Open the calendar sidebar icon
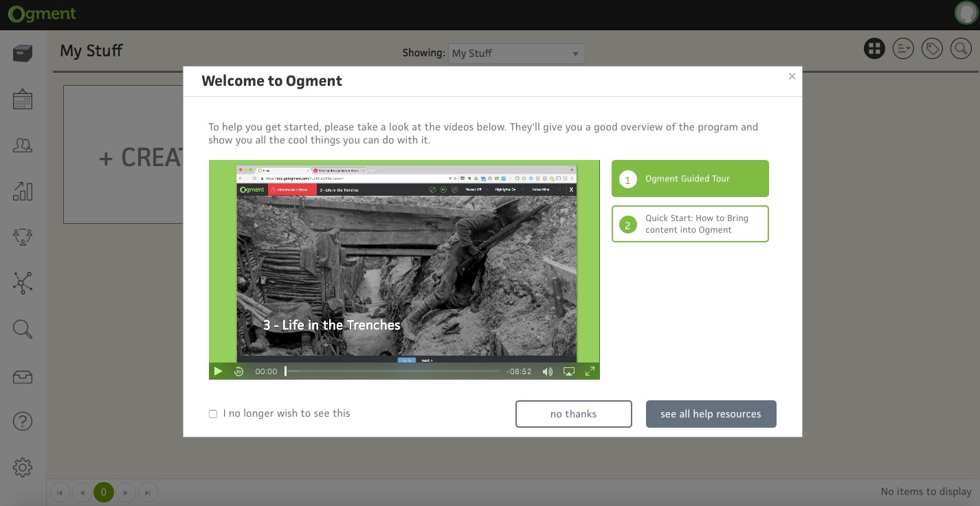 [23, 100]
